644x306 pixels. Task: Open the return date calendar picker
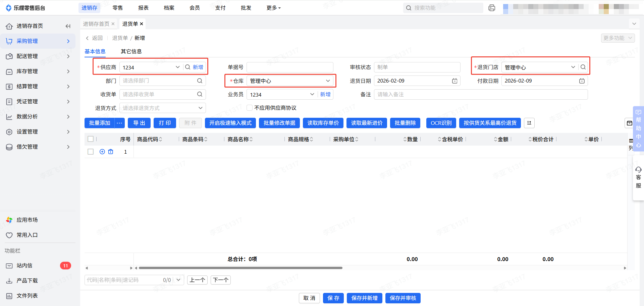click(454, 81)
